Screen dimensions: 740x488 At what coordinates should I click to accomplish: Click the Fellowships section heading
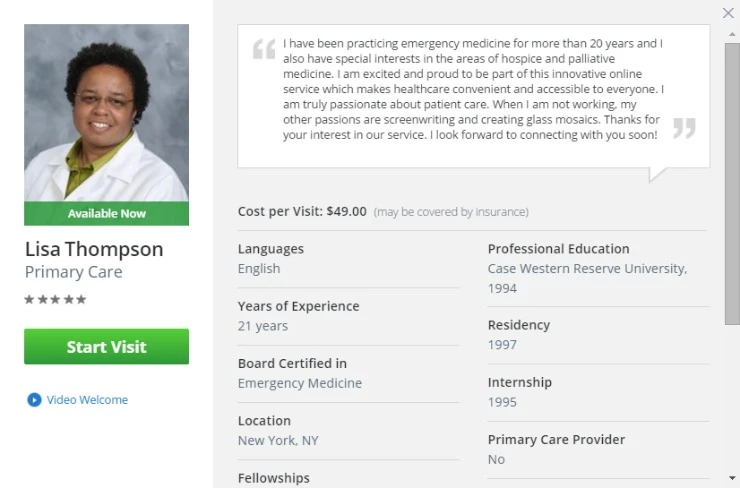tap(274, 478)
